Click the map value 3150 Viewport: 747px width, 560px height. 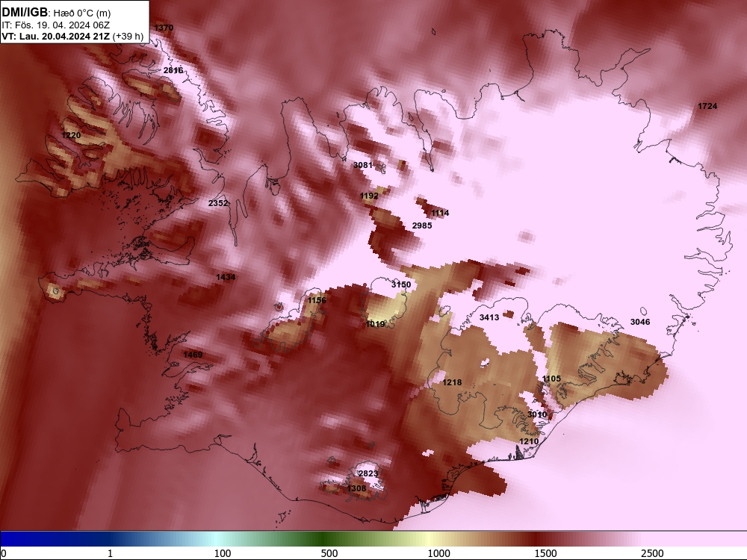tap(401, 284)
